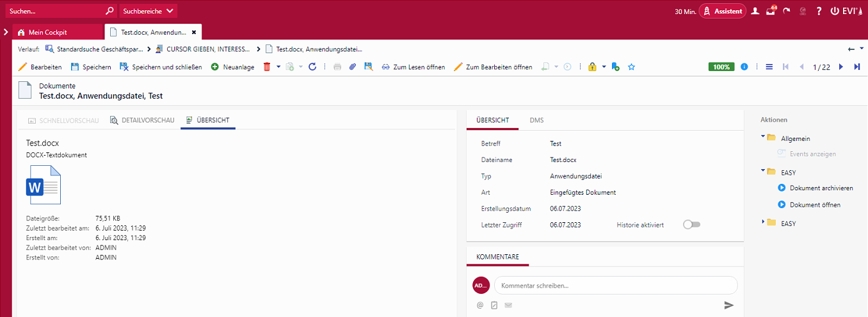
Task: Jump to last record using navigation arrow
Action: (x=856, y=67)
